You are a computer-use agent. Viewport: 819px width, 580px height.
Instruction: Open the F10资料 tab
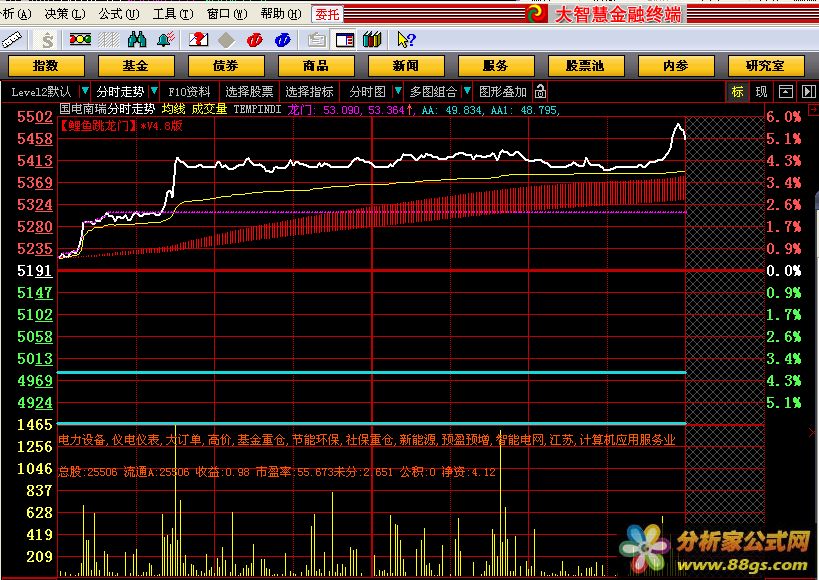tap(189, 92)
